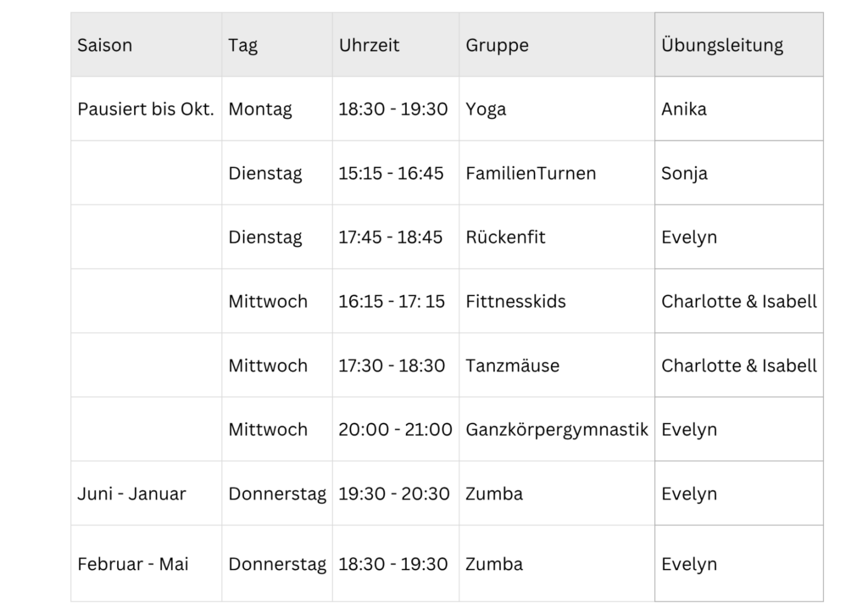Screen dimensions: 868x614
Task: Click the Fittnesskids cell
Action: (x=556, y=301)
